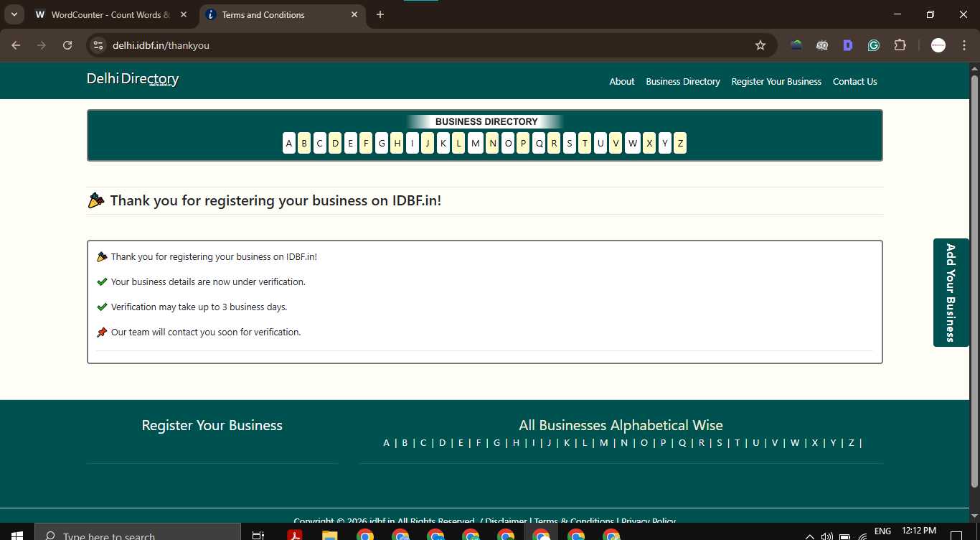This screenshot has height=540, width=980.
Task: Select letter P tile in Business Directory box
Action: tap(523, 143)
